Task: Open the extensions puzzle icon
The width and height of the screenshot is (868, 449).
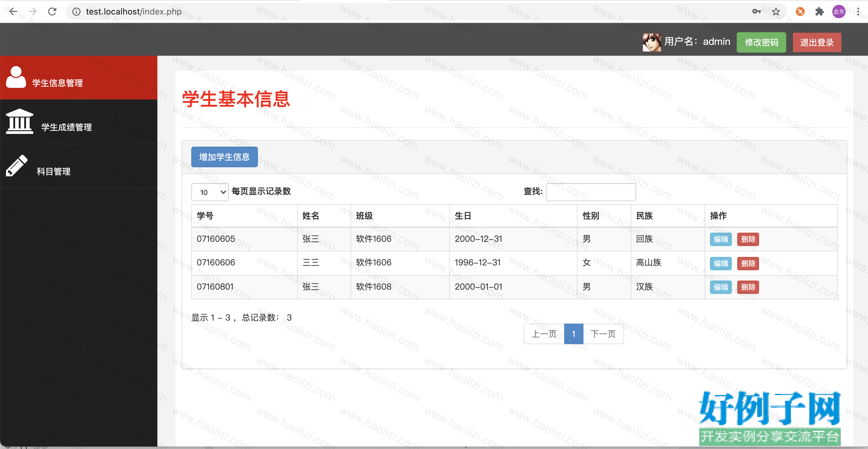Action: click(820, 12)
